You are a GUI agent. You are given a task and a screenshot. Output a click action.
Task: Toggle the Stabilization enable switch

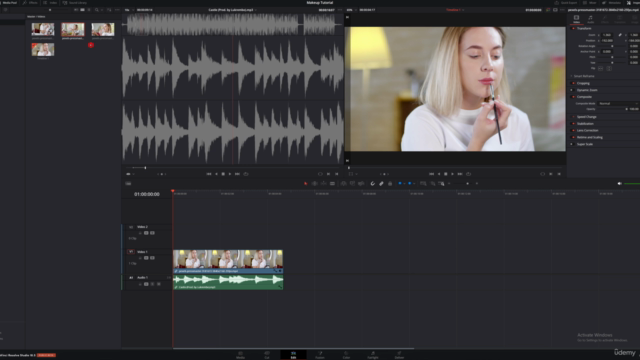[573, 124]
